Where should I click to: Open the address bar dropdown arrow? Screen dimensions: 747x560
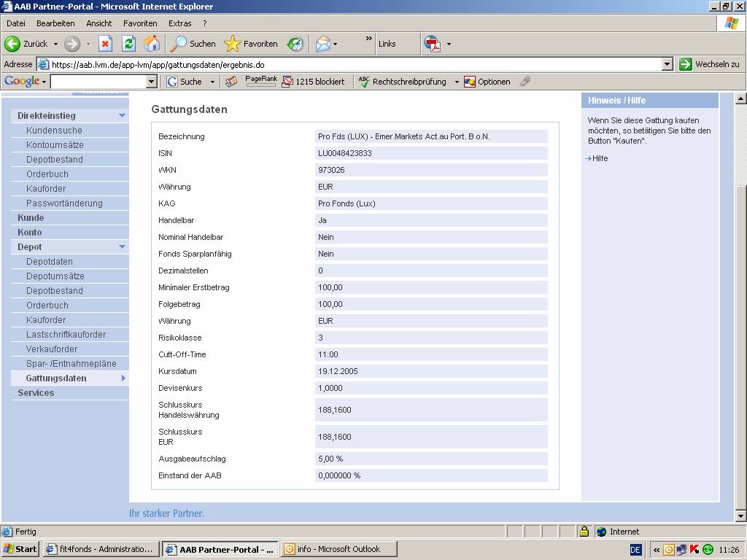coord(667,64)
